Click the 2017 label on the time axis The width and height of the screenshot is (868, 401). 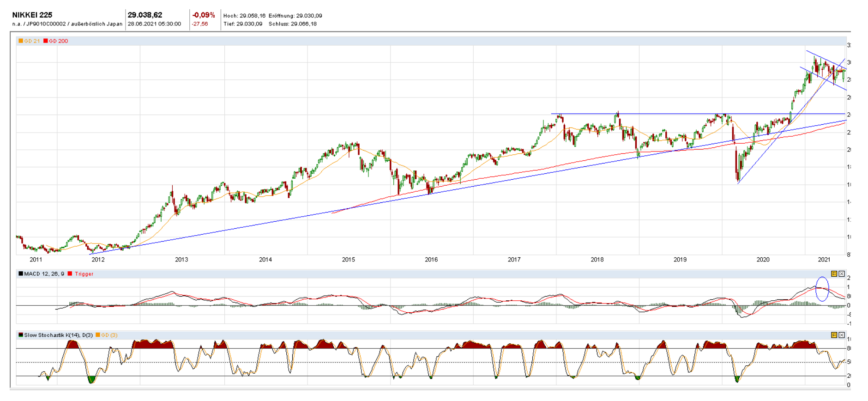pos(514,260)
